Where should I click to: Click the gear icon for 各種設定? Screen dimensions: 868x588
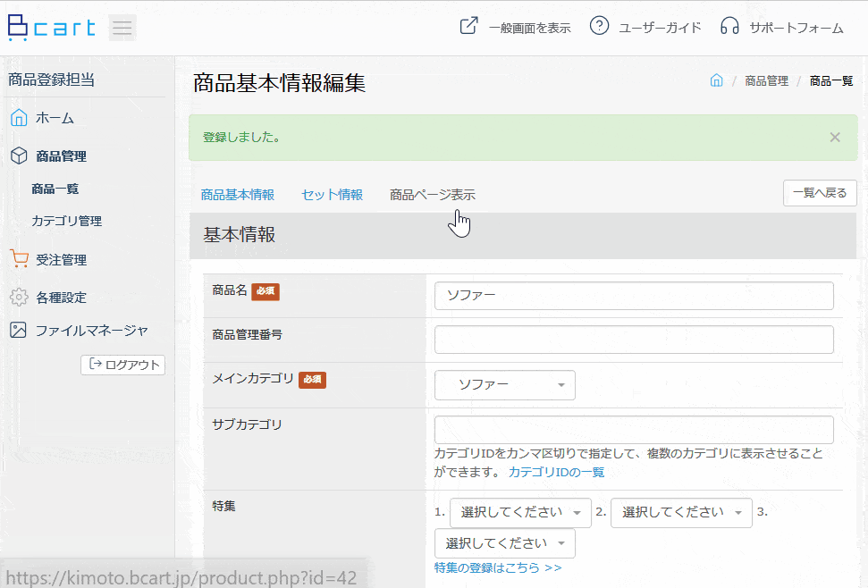(x=19, y=297)
